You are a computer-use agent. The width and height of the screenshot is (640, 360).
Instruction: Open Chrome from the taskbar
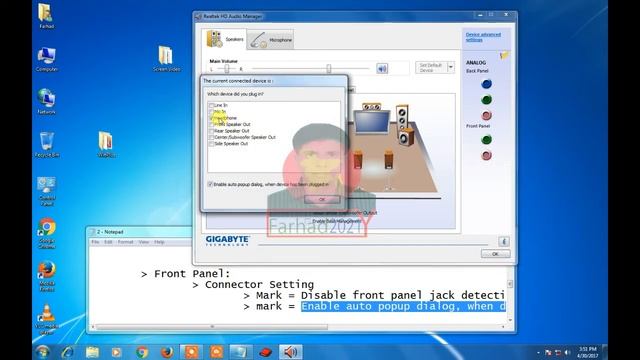pos(142,352)
